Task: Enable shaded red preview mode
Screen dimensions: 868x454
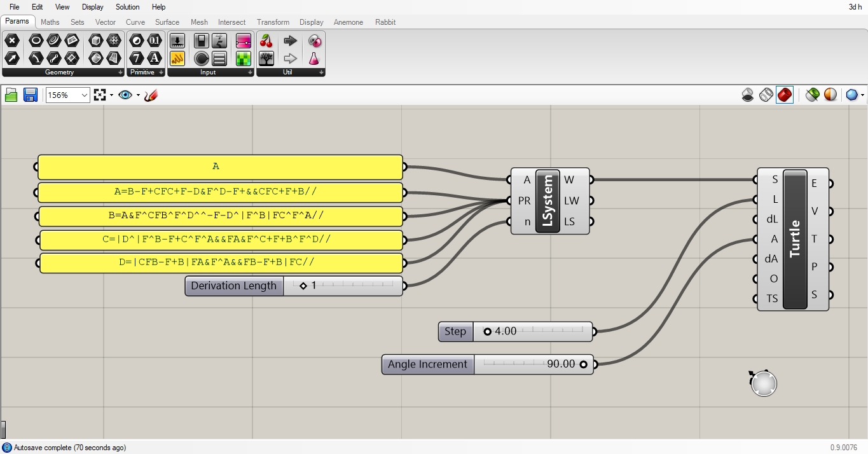Action: [x=785, y=95]
